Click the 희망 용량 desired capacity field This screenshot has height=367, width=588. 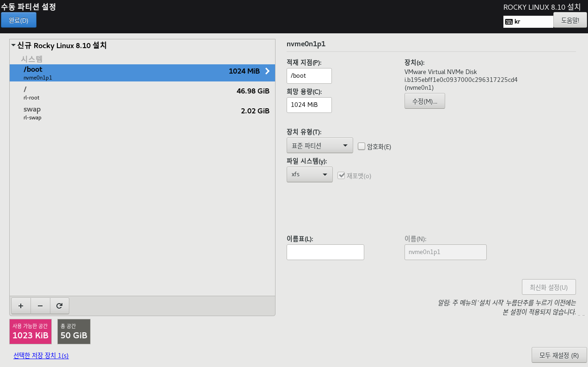click(309, 105)
